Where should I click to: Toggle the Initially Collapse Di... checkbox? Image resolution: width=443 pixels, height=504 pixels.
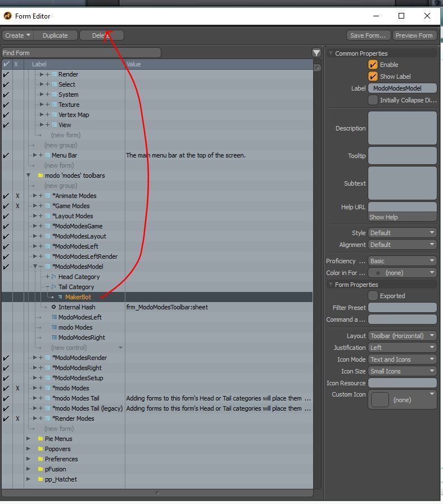click(373, 100)
